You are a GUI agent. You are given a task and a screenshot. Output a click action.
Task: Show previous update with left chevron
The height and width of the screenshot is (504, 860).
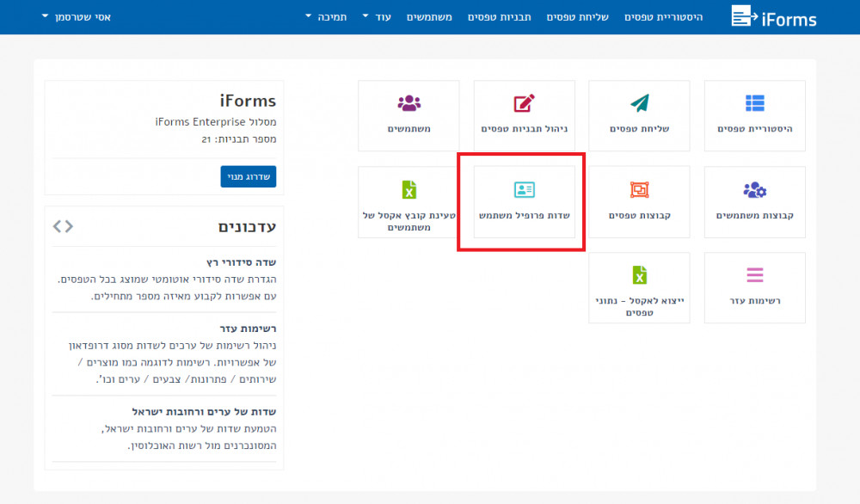[57, 226]
